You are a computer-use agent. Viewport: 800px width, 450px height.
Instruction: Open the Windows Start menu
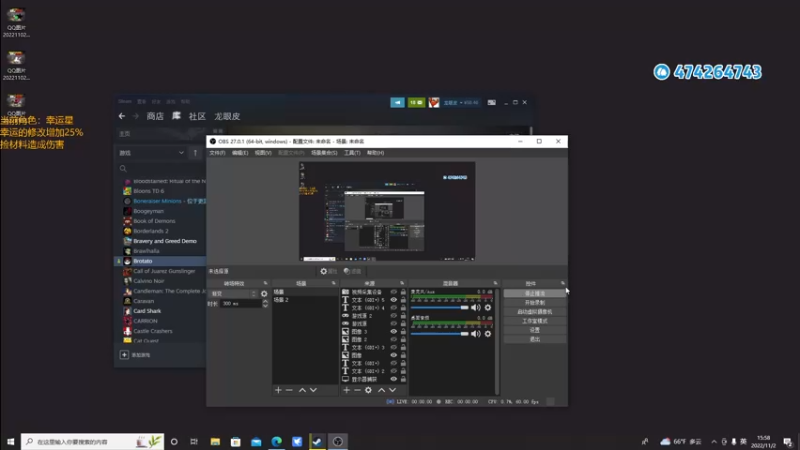point(10,441)
